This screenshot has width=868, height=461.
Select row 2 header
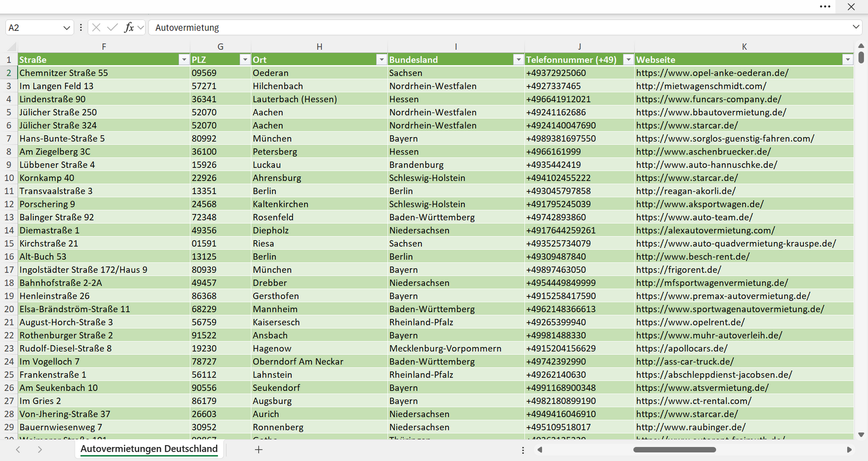click(9, 73)
